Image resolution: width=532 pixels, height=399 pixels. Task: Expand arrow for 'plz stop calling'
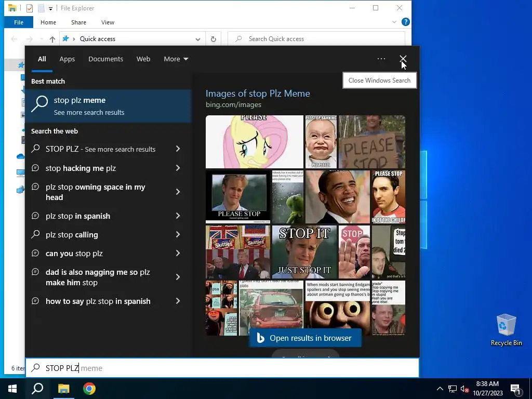tap(178, 234)
